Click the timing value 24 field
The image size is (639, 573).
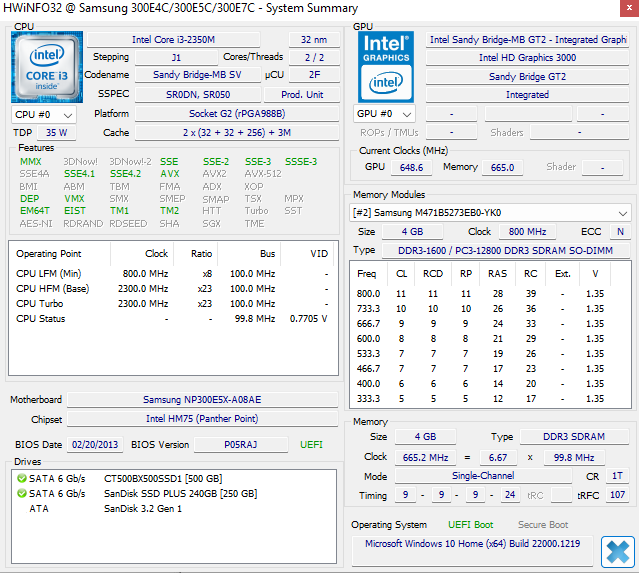pyautogui.click(x=510, y=495)
